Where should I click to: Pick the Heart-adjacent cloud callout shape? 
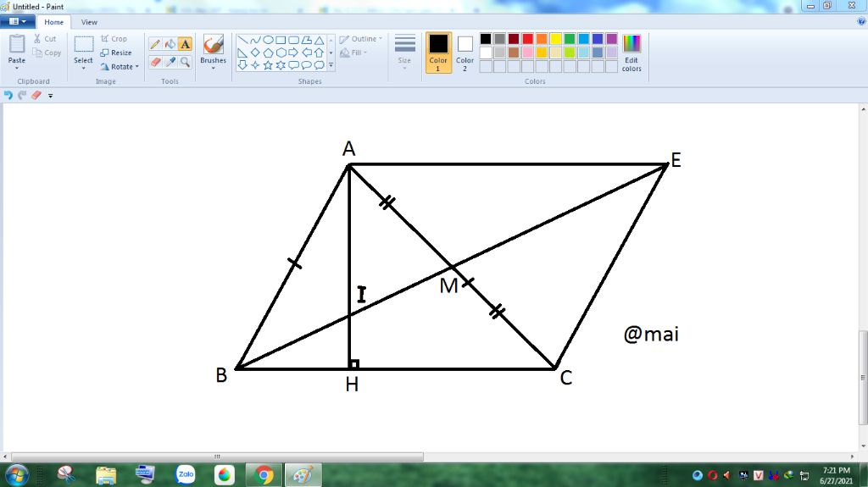[x=319, y=65]
